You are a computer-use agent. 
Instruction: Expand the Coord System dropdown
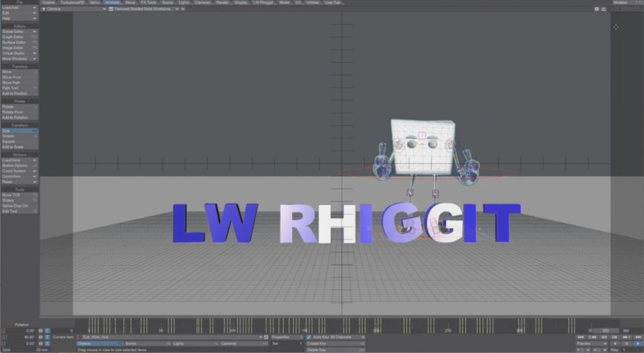pyautogui.click(x=19, y=171)
